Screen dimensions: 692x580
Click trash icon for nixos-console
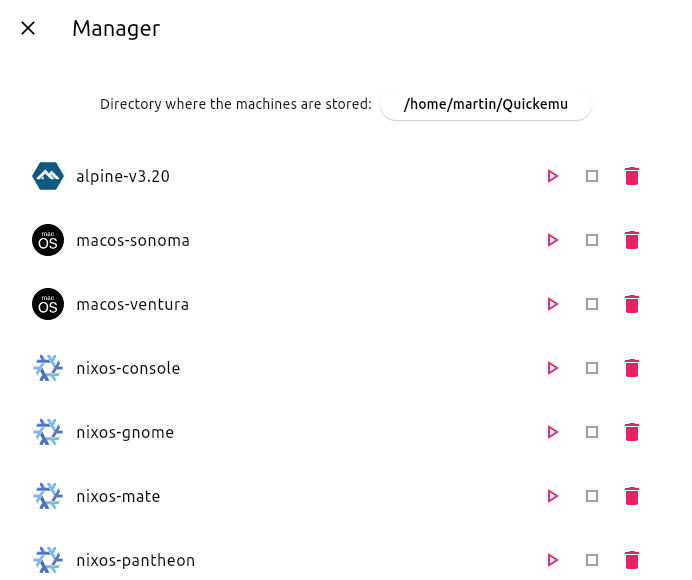631,368
